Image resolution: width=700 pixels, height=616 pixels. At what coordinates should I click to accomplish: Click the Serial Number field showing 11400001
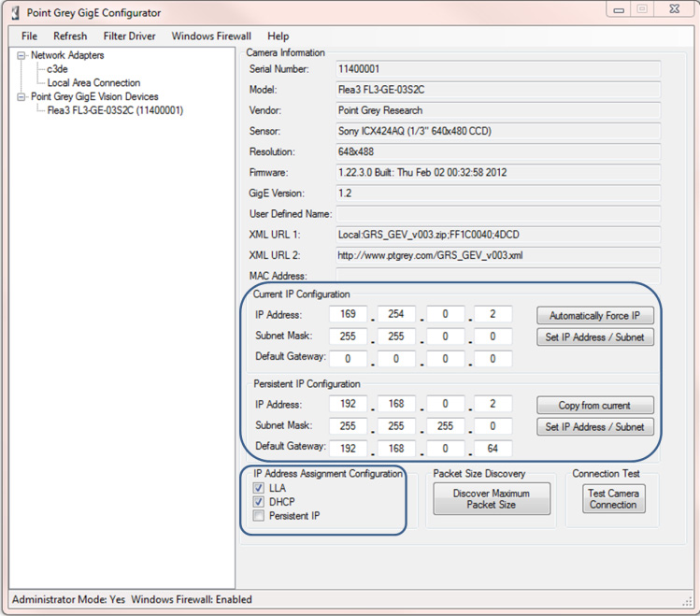(498, 69)
